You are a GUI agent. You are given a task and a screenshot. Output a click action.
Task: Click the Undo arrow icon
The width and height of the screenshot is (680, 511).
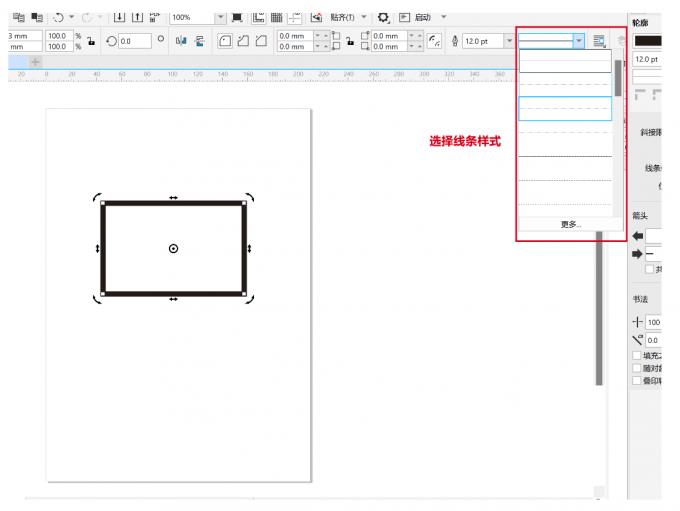click(59, 17)
